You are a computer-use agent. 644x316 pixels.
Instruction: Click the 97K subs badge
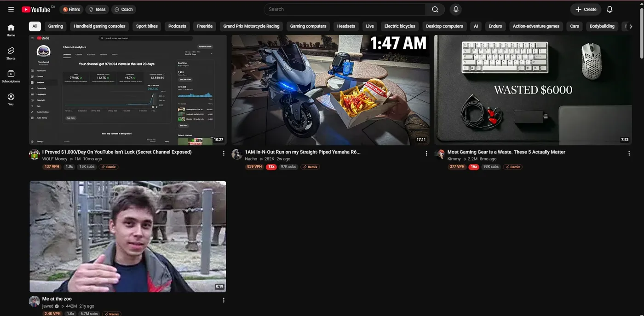tap(288, 167)
